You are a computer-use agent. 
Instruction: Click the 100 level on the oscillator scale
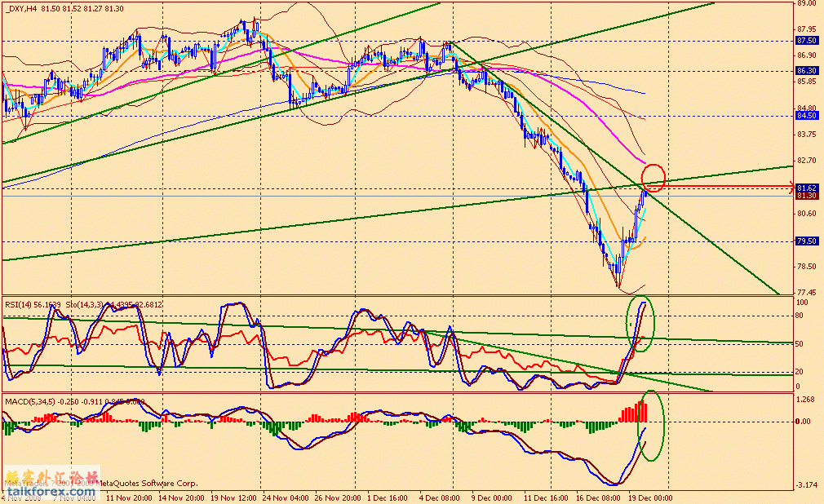pos(803,303)
